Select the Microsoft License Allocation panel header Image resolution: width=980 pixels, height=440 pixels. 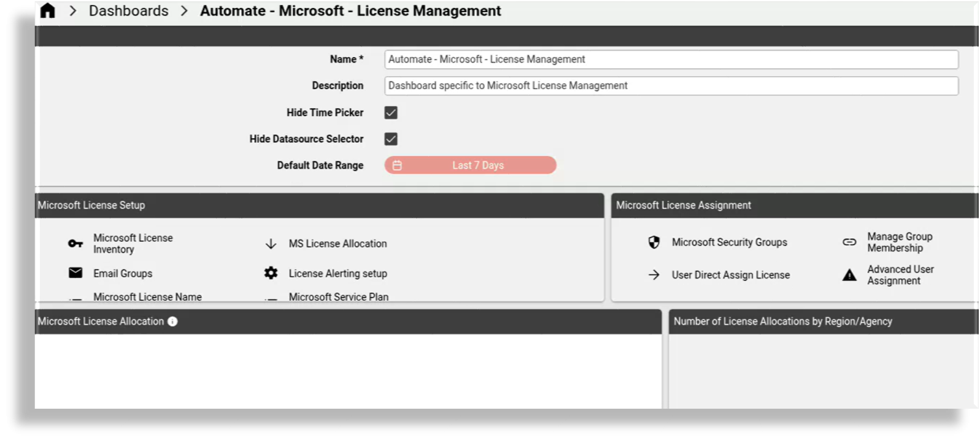coord(348,322)
